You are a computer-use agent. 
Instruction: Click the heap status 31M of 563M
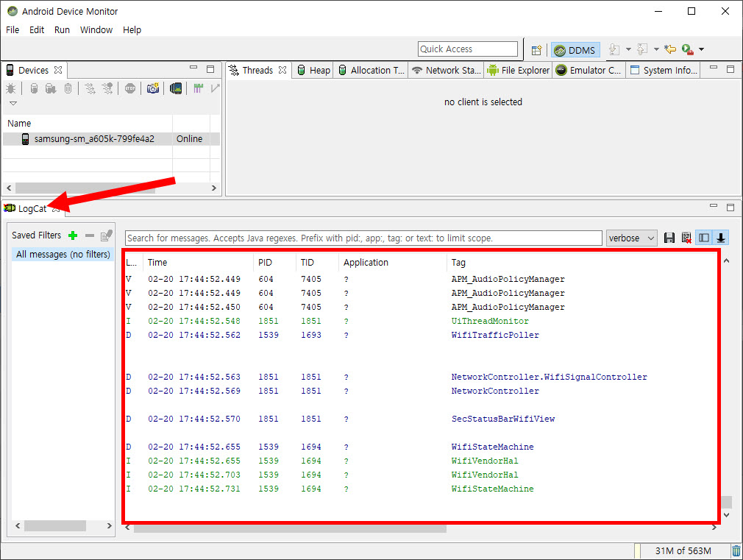(683, 551)
